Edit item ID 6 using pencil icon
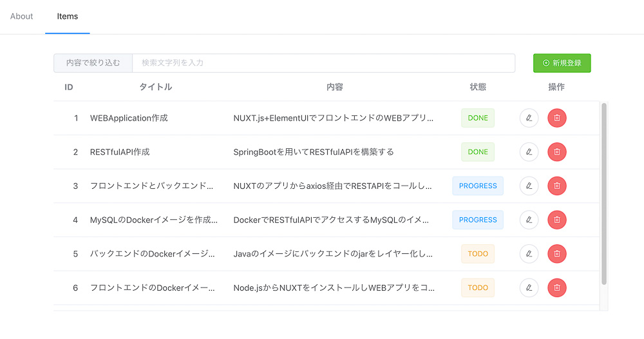The height and width of the screenshot is (339, 644). [529, 287]
